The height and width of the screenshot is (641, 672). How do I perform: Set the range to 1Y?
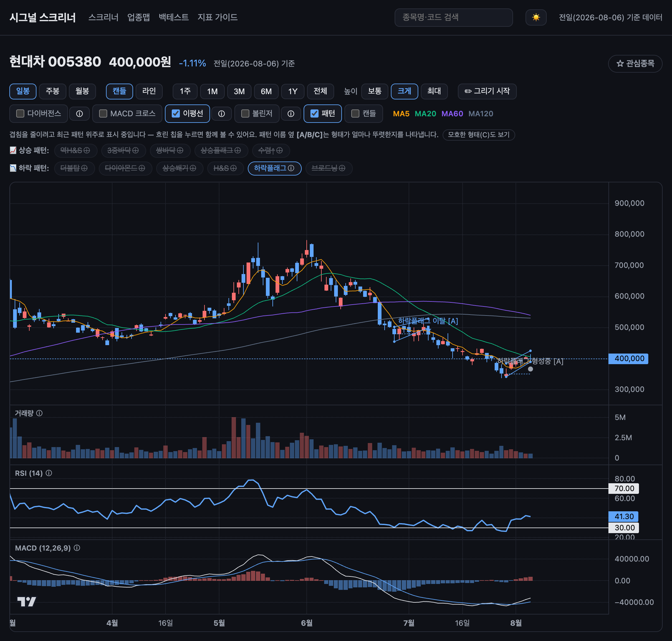pyautogui.click(x=293, y=91)
